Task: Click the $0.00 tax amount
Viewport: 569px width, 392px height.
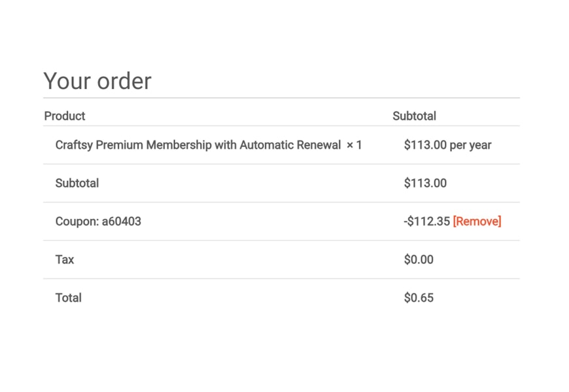Action: tap(419, 259)
